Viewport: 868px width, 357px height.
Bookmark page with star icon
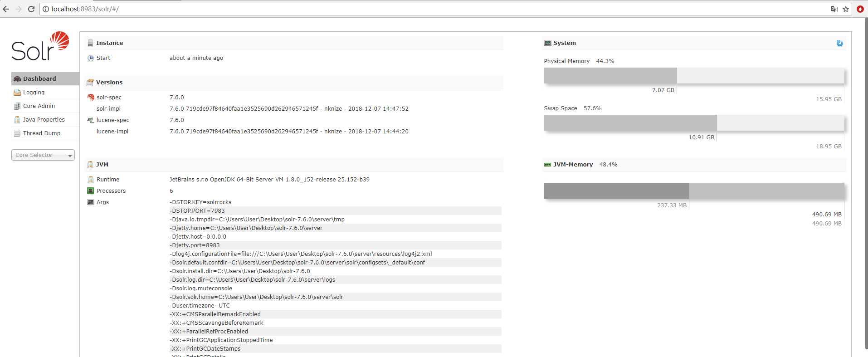click(x=846, y=9)
